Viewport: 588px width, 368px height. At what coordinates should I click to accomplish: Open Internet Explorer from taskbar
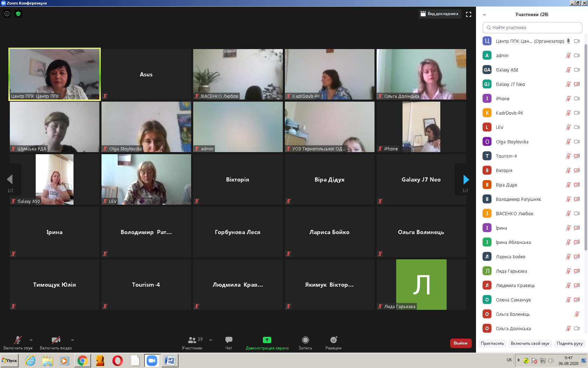point(30,360)
